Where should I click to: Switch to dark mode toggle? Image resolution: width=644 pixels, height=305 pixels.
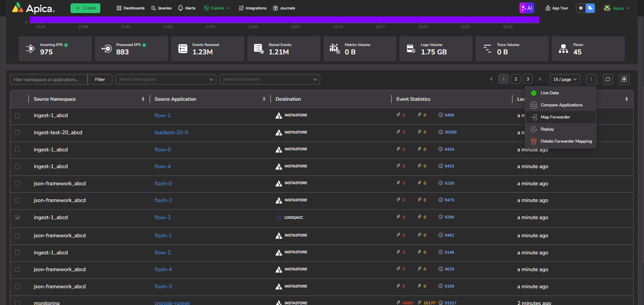point(590,8)
